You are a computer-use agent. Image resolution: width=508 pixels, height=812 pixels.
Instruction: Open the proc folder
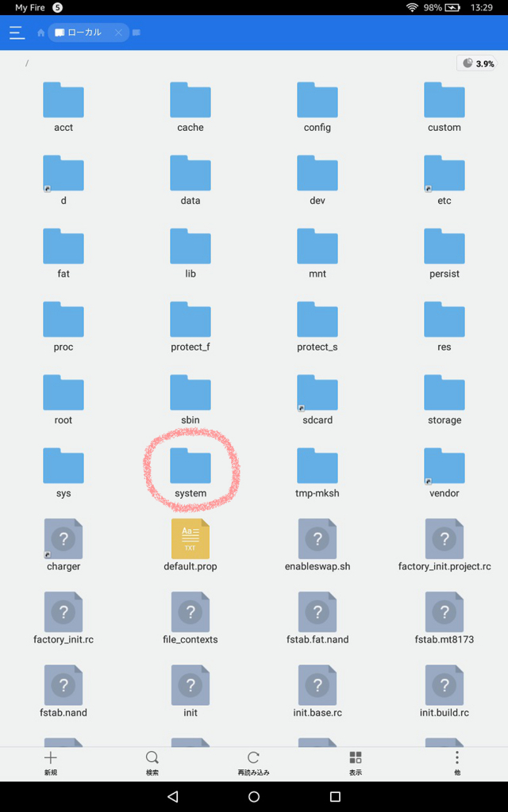point(63,327)
